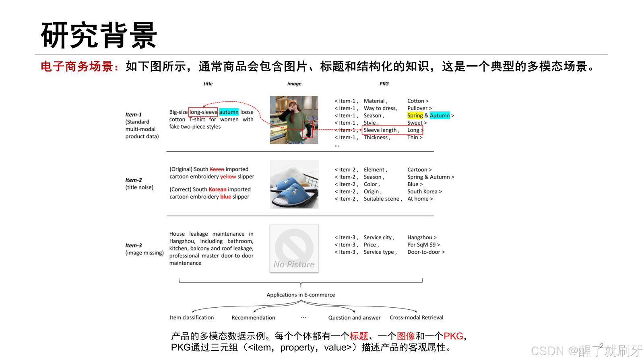The width and height of the screenshot is (644, 362).
Task: Click the 'Pullover >' value
Action: click(x=419, y=108)
